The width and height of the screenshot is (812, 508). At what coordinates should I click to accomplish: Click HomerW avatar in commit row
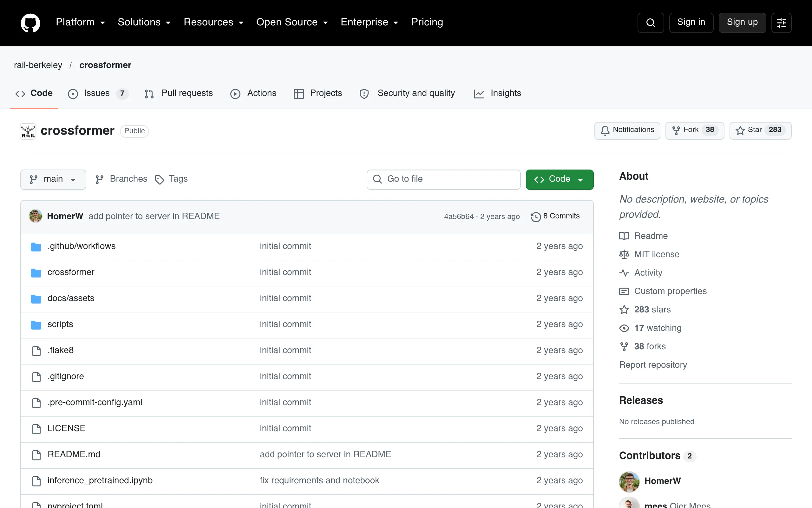pyautogui.click(x=36, y=216)
